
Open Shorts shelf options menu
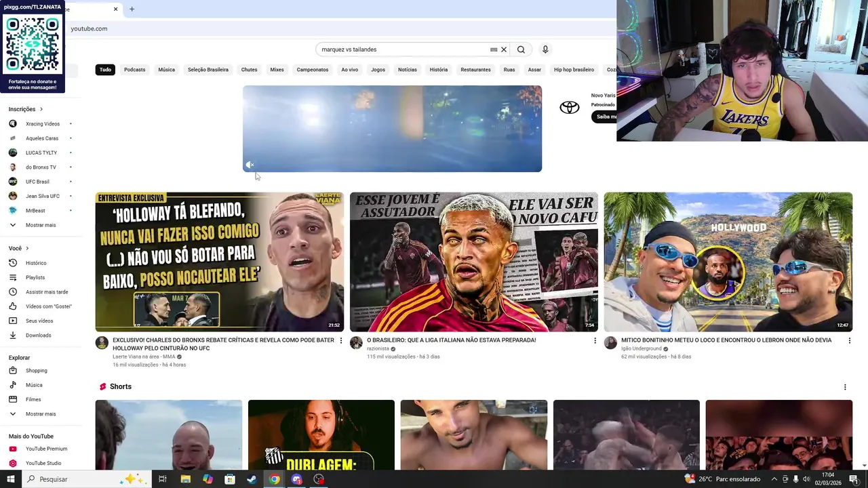coord(845,387)
